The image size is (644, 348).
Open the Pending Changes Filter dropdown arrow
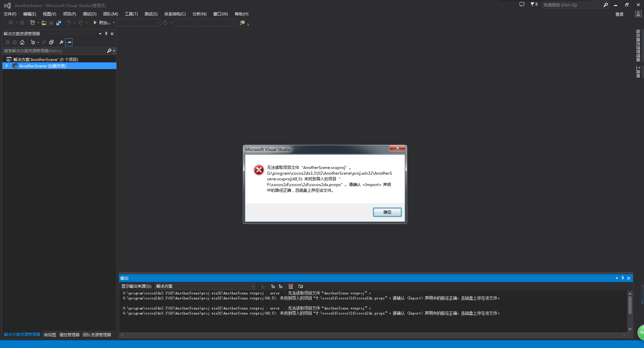(38, 42)
